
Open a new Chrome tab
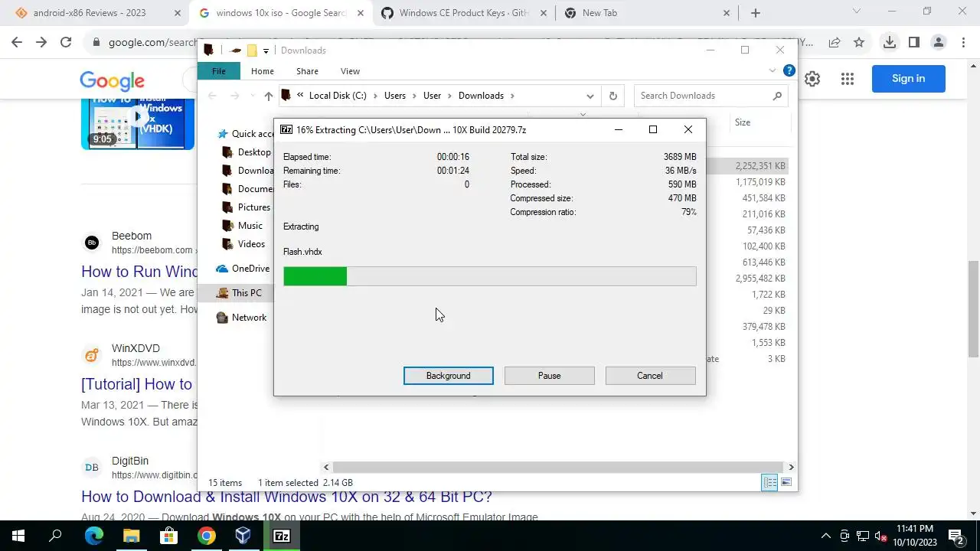756,13
